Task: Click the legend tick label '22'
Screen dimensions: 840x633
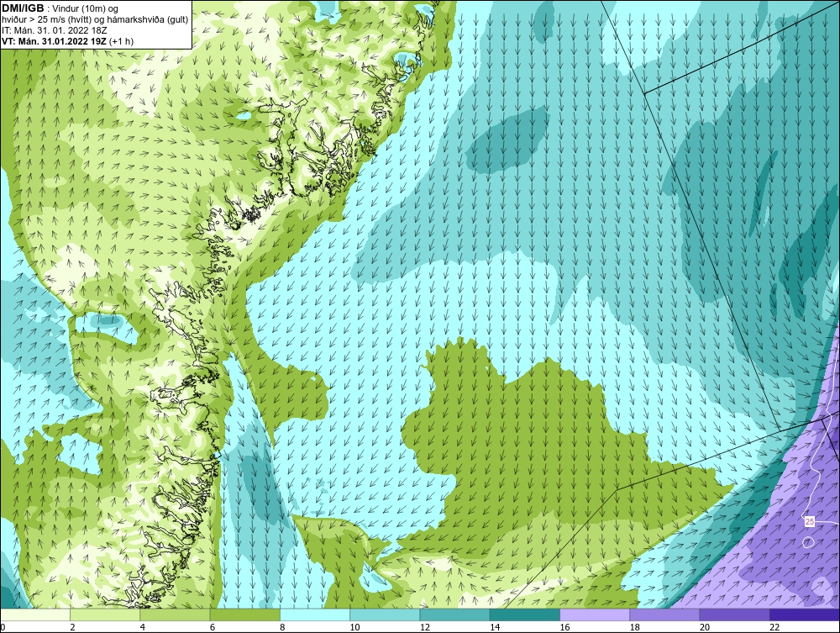Action: tap(774, 628)
